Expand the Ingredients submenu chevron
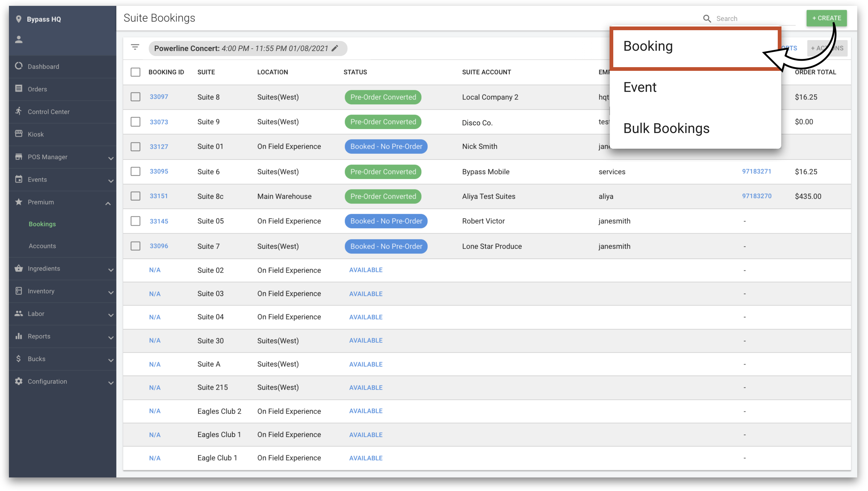The image size is (868, 491). 111,270
